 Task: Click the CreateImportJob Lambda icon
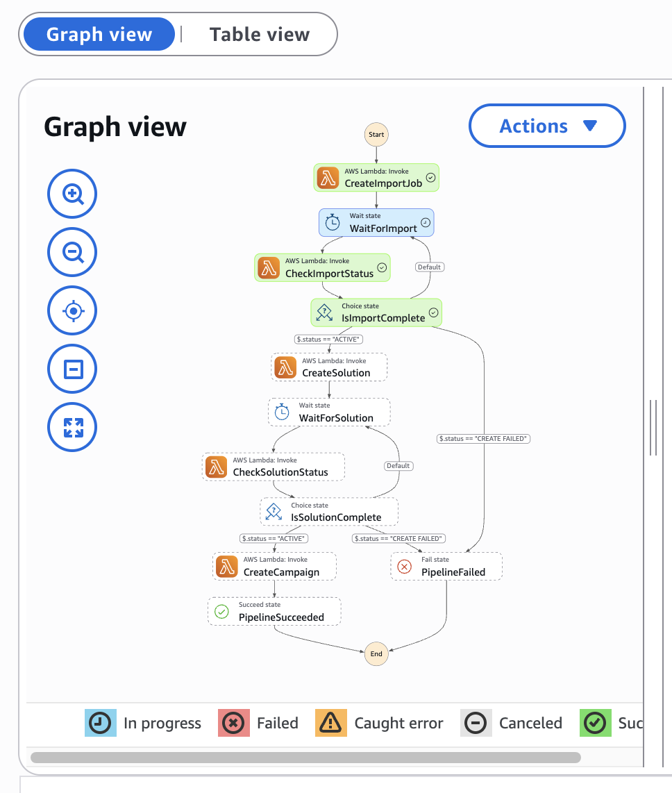click(x=328, y=178)
